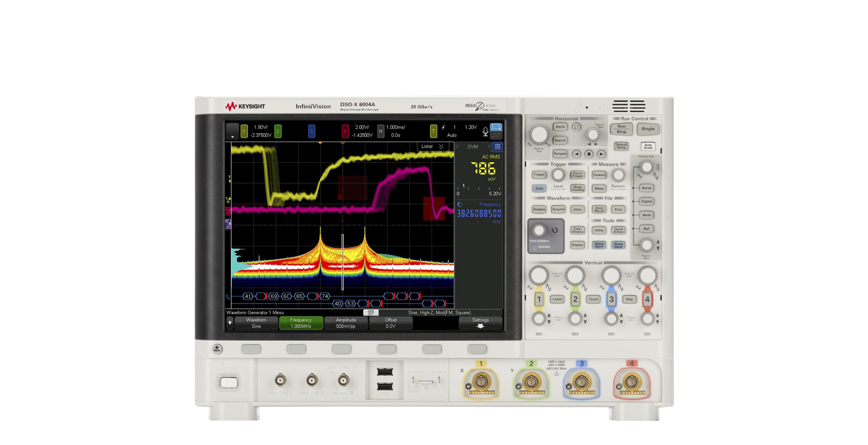Toggle the Touch screen button
Image resolution: width=868 pixels, height=445 pixels.
(593, 299)
